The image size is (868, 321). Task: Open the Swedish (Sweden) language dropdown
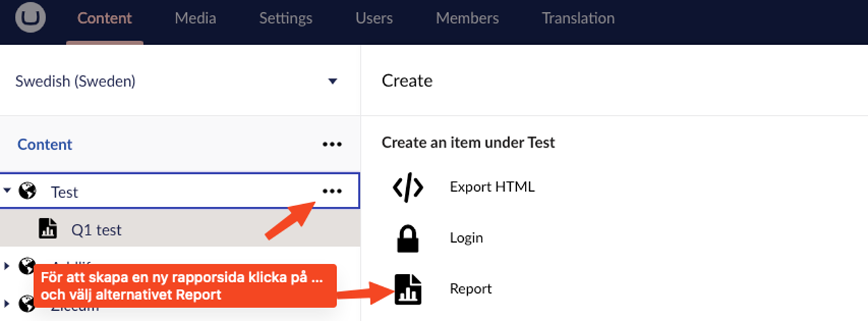[332, 82]
